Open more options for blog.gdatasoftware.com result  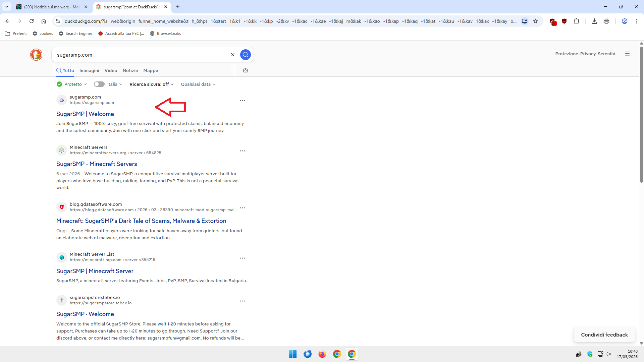[243, 208]
